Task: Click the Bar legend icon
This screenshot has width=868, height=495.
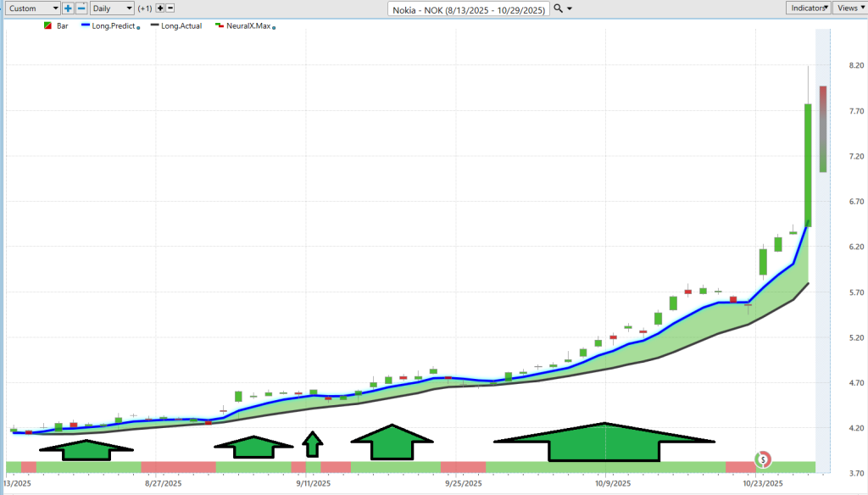Action: click(47, 25)
